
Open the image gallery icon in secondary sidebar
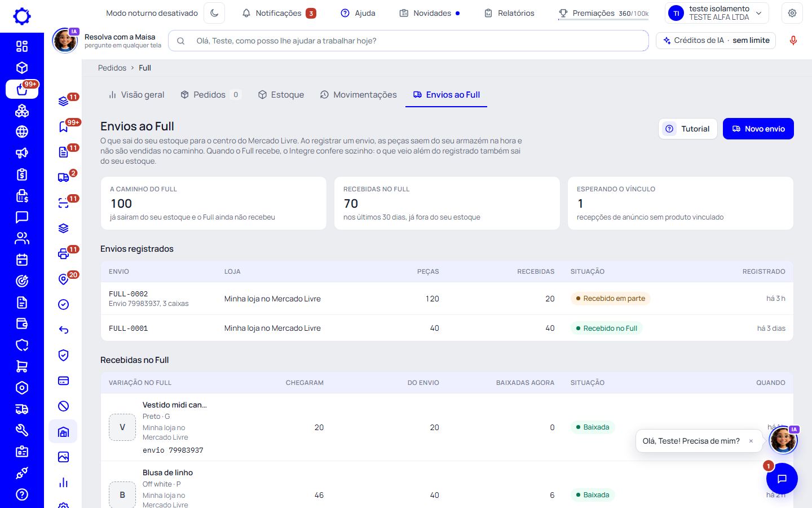[64, 457]
